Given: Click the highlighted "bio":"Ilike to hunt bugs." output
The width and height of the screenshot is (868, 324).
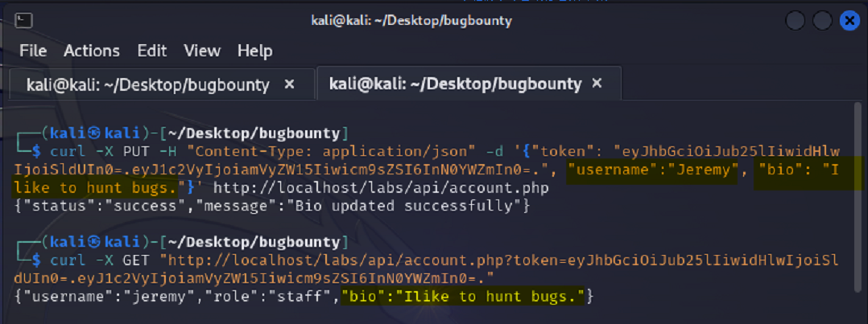Looking at the screenshot, I should coord(463,297).
